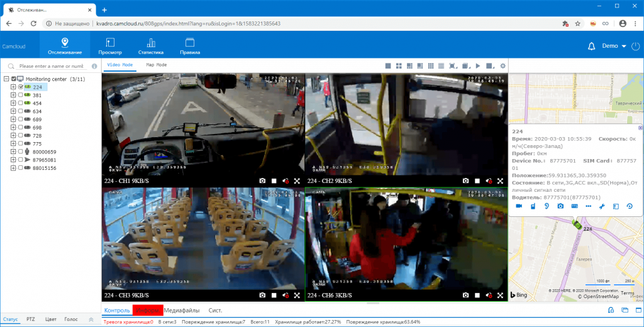The height and width of the screenshot is (327, 644).
Task: Click the wrench icon in the vehicle popup
Action: point(601,206)
